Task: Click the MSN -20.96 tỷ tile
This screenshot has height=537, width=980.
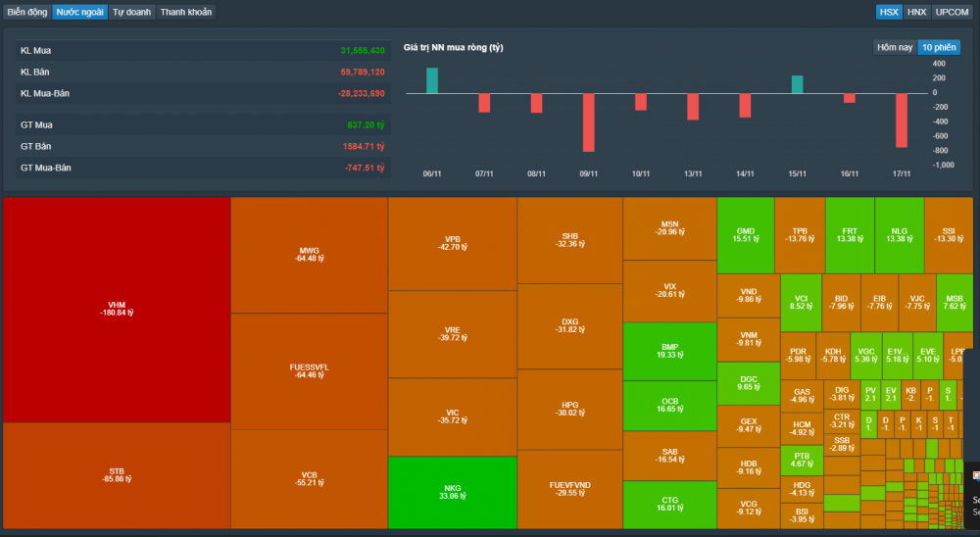Action: 670,228
